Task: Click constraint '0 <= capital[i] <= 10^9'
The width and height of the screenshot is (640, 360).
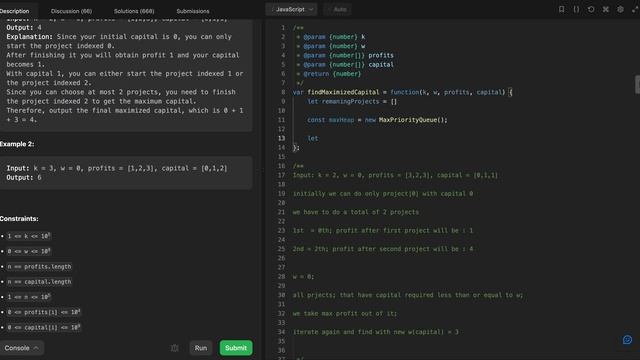Action: click(44, 327)
